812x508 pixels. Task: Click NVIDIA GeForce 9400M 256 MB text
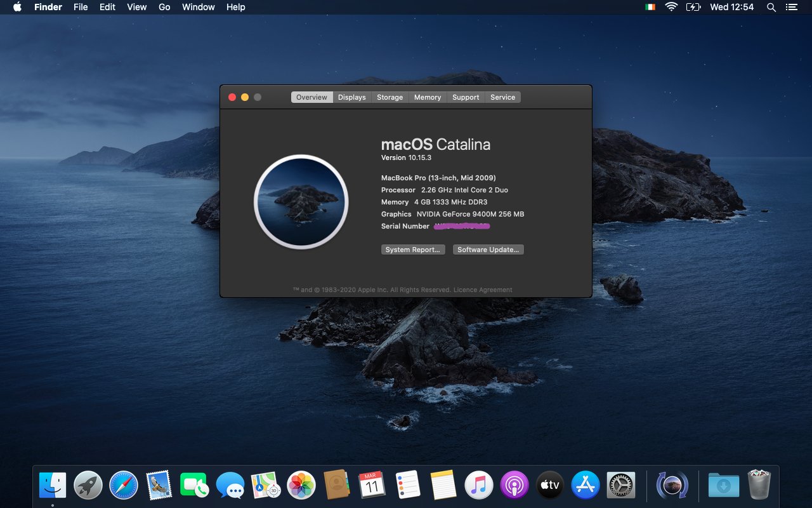tap(470, 214)
